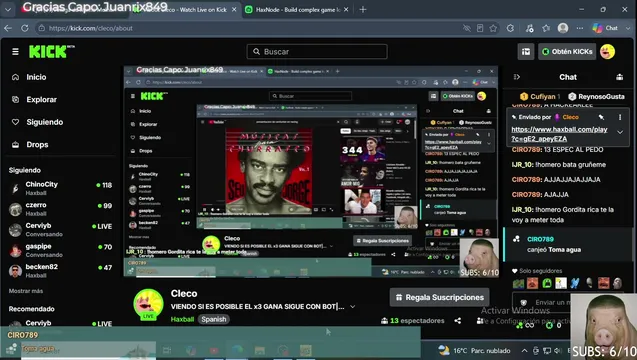Open the browser extensions puzzle icon
The image size is (637, 360).
tap(510, 28)
